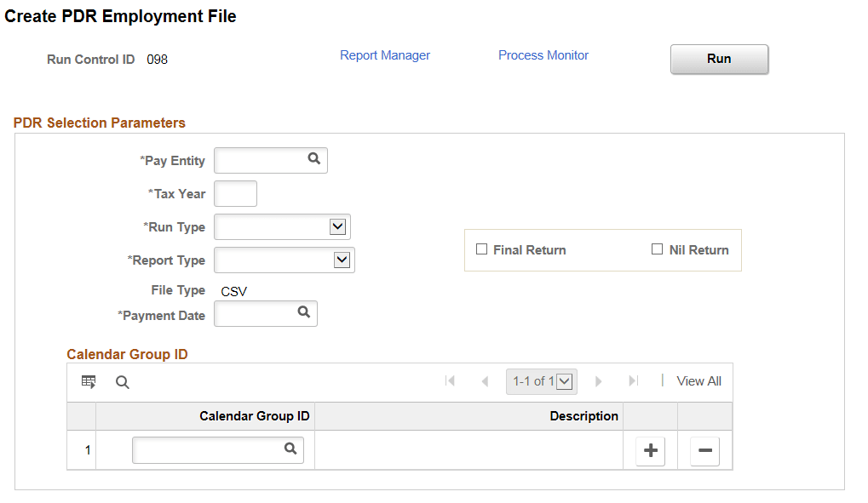This screenshot has height=503, width=868.
Task: Check the Nil Return option
Action: (657, 249)
